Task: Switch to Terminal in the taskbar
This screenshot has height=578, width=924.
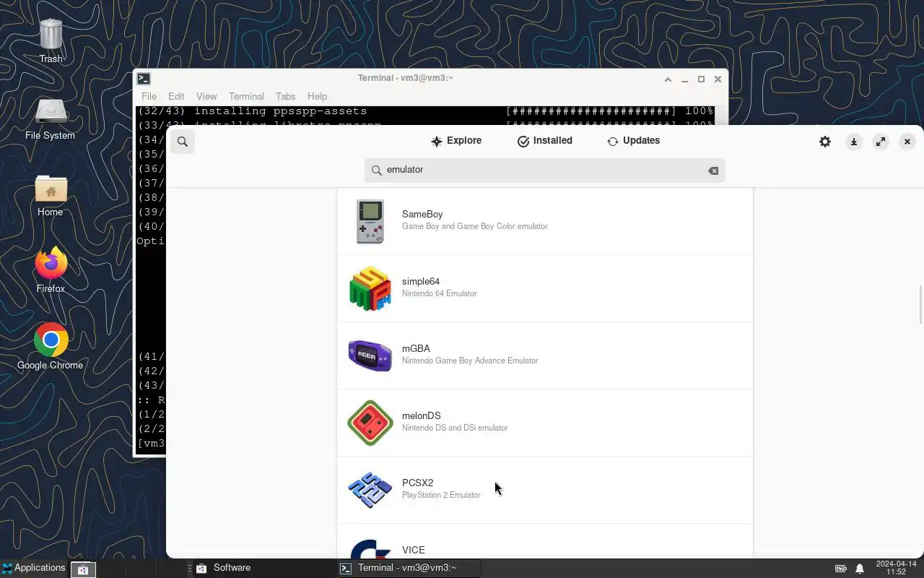Action: 408,568
